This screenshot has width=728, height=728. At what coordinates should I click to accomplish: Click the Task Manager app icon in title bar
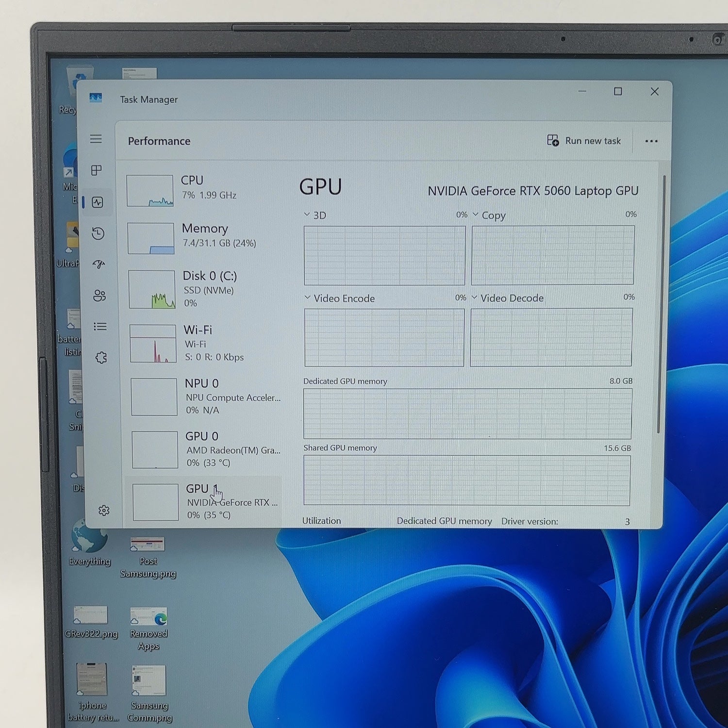[x=96, y=98]
